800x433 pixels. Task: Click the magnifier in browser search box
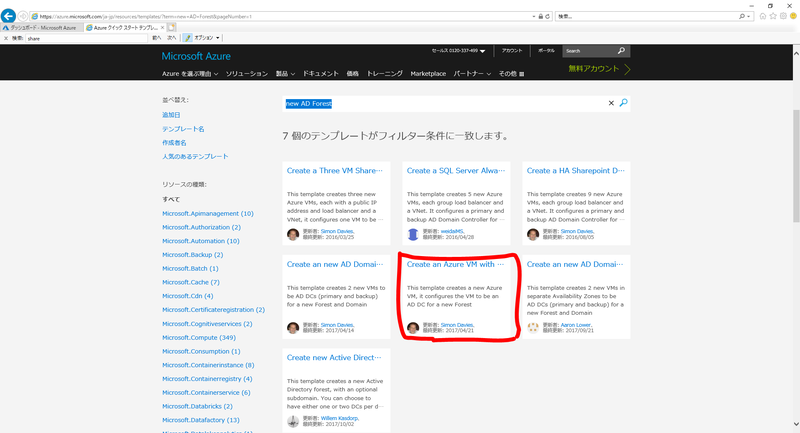[x=742, y=16]
